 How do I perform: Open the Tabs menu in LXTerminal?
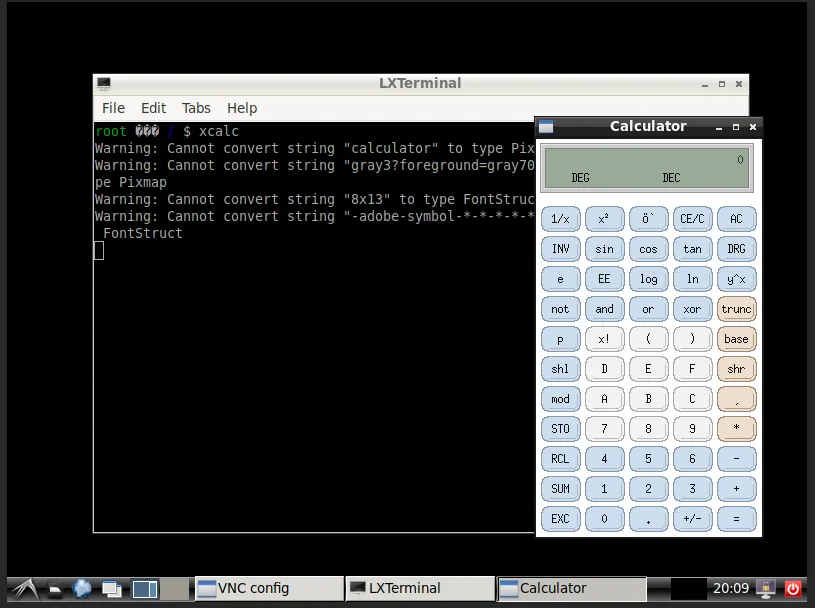click(196, 108)
